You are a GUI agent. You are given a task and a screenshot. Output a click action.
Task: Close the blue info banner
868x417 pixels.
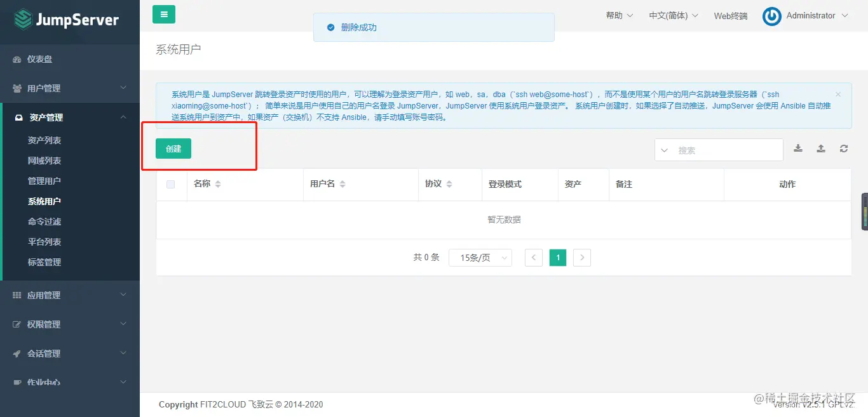tap(838, 94)
